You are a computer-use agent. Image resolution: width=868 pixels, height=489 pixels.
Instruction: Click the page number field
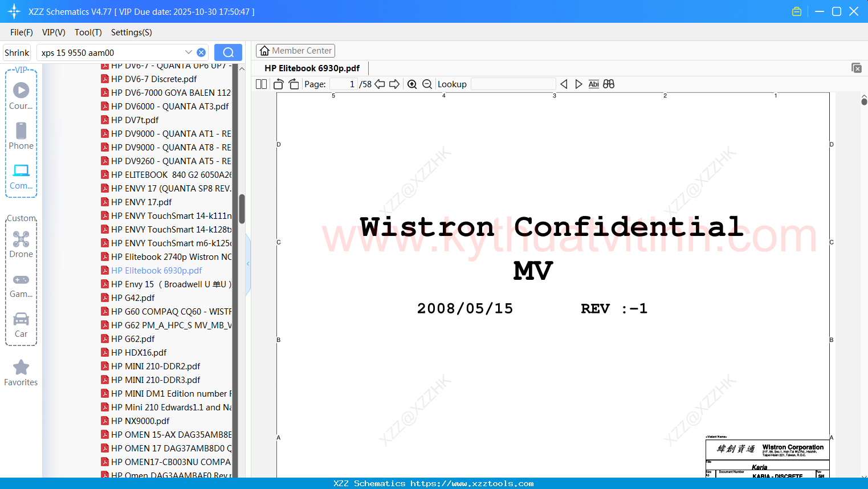[x=343, y=84]
